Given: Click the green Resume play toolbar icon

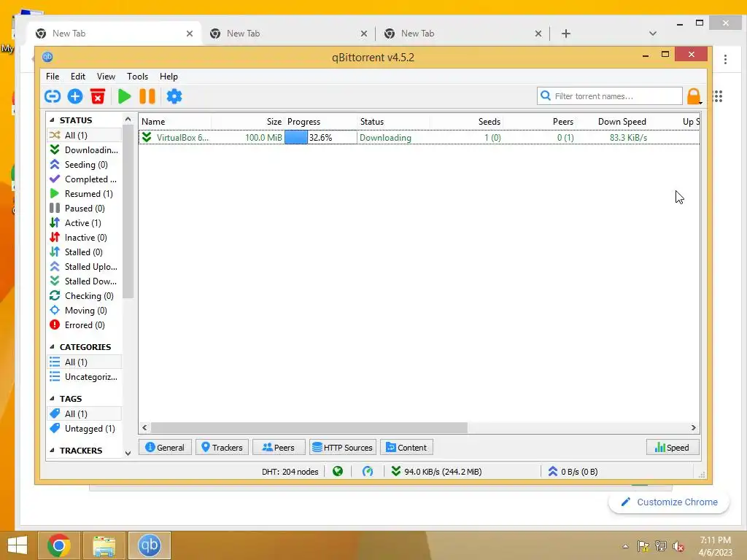Looking at the screenshot, I should pos(124,96).
